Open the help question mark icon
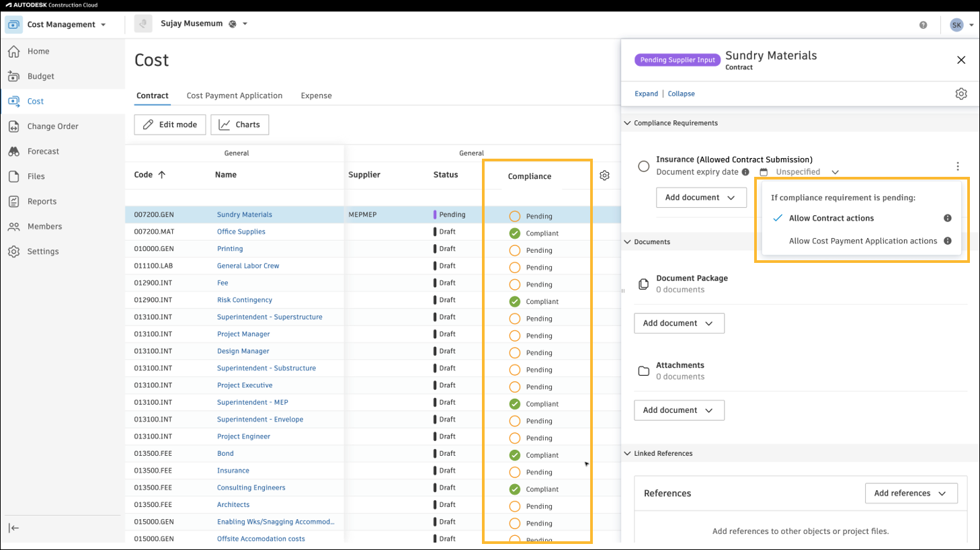The image size is (980, 550). [x=923, y=25]
